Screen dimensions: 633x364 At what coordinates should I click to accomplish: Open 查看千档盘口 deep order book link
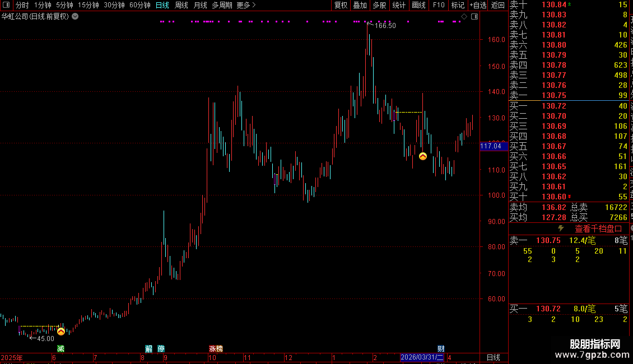coord(598,229)
